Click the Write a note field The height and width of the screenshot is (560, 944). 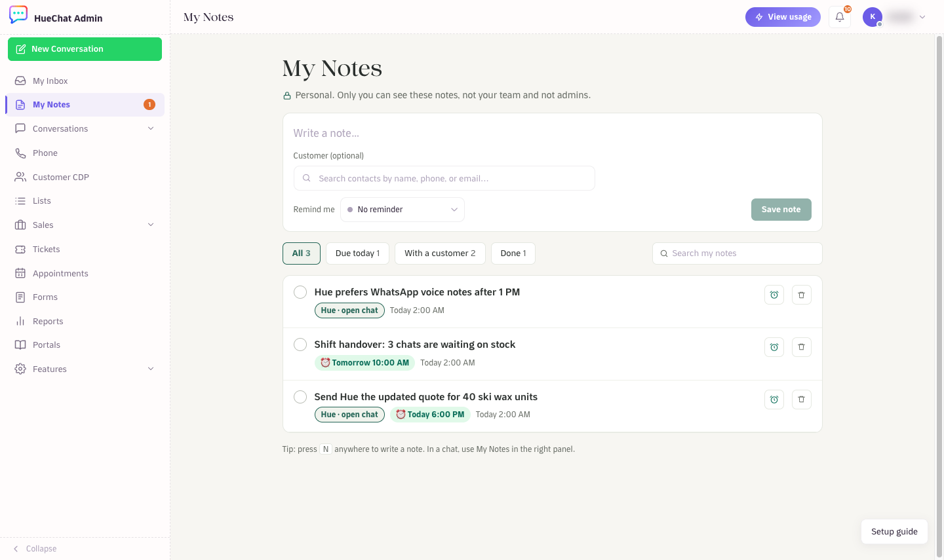coord(552,133)
